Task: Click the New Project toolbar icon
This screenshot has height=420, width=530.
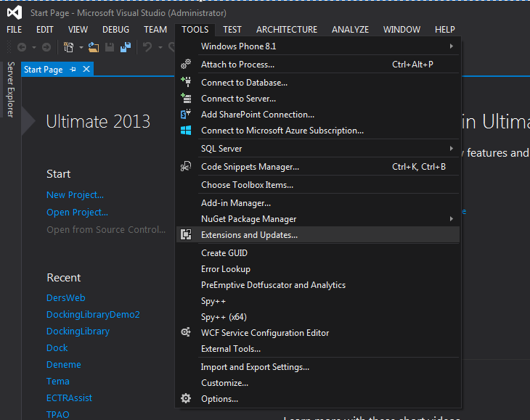Action: coord(69,47)
